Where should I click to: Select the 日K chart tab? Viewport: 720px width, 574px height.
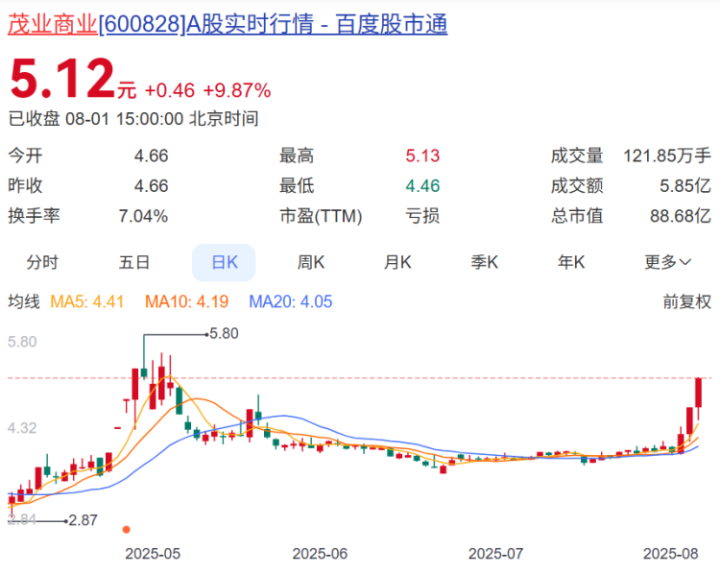(x=224, y=263)
